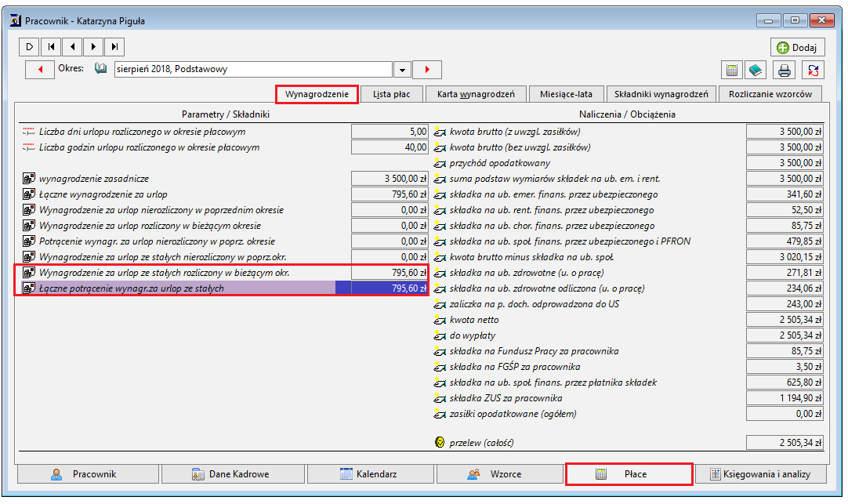The image size is (848, 504).
Task: Click the wynagrodzenie zasadnicze value field
Action: (x=390, y=179)
